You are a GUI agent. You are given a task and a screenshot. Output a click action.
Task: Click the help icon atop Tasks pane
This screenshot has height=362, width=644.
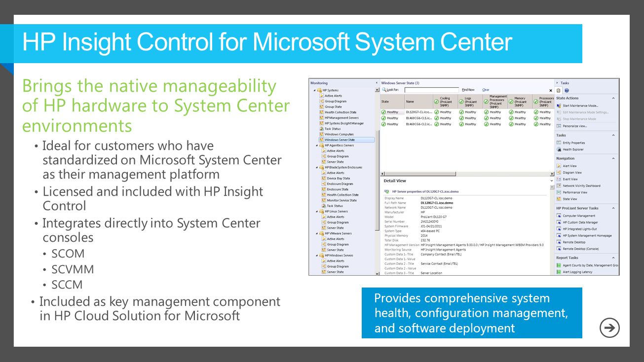tap(567, 91)
